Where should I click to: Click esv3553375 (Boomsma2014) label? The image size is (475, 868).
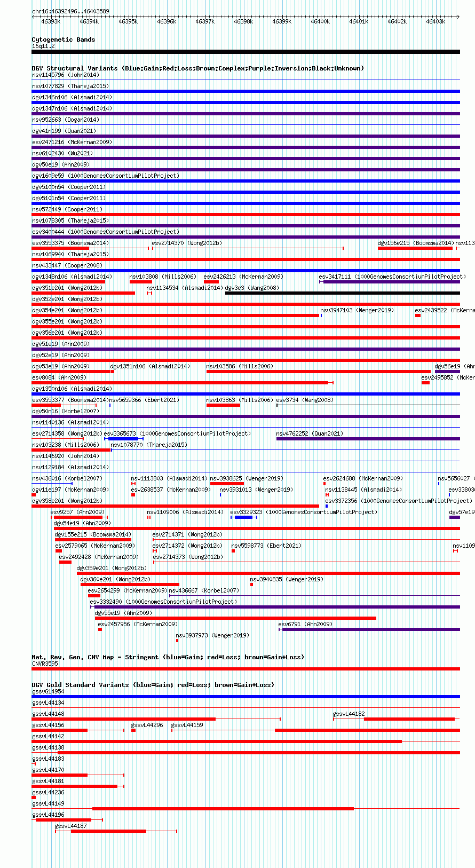pyautogui.click(x=70, y=243)
